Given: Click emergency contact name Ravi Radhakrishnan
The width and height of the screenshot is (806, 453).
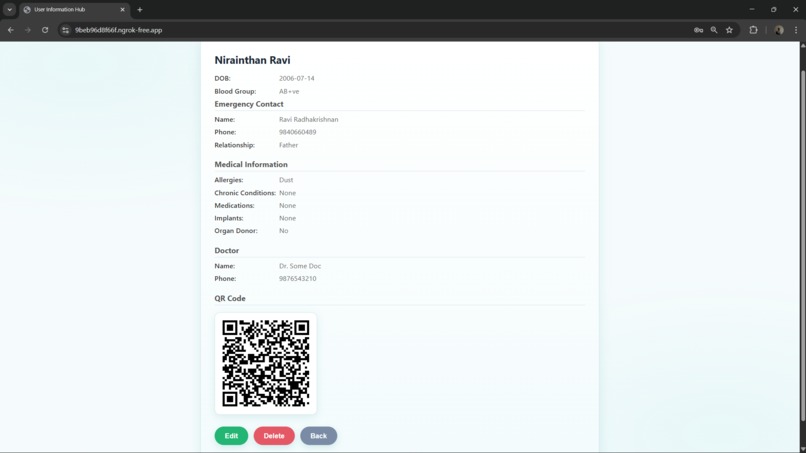Looking at the screenshot, I should 308,119.
